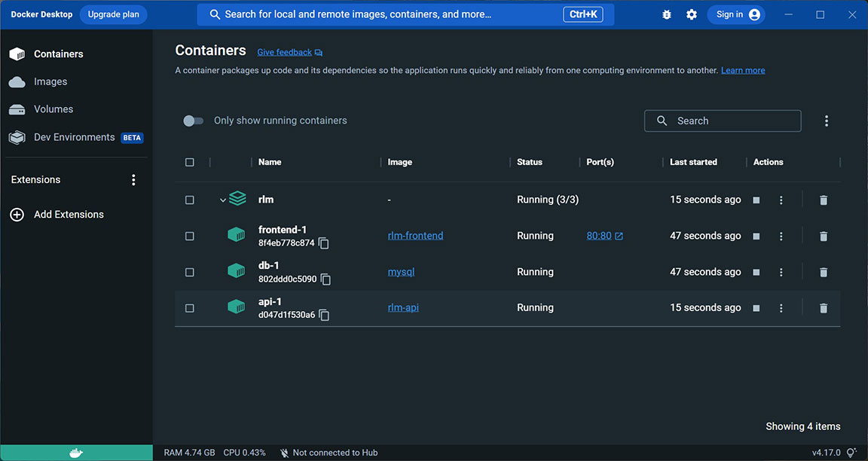Screen dimensions: 868x461
Task: Stop the rlm compose stack
Action: (x=756, y=200)
